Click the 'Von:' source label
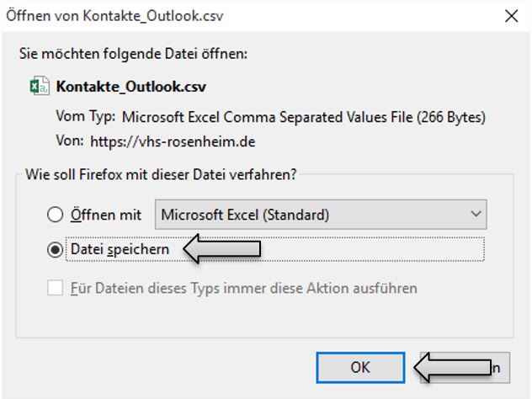Image resolution: width=532 pixels, height=399 pixels. (x=69, y=140)
